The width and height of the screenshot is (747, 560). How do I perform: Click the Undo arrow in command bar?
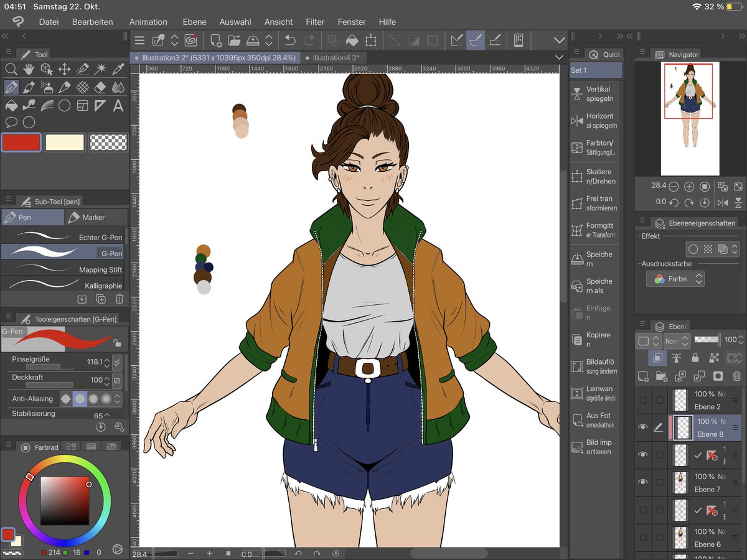(x=290, y=40)
